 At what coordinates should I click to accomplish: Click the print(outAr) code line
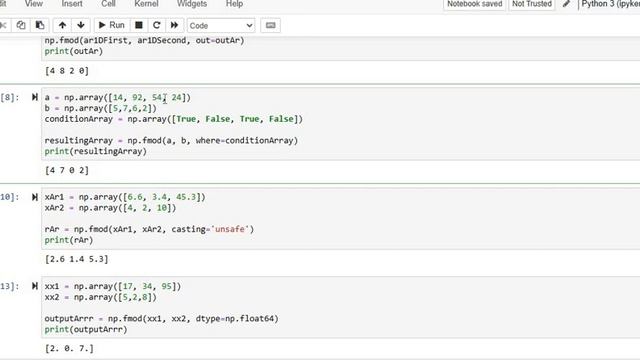tap(74, 51)
